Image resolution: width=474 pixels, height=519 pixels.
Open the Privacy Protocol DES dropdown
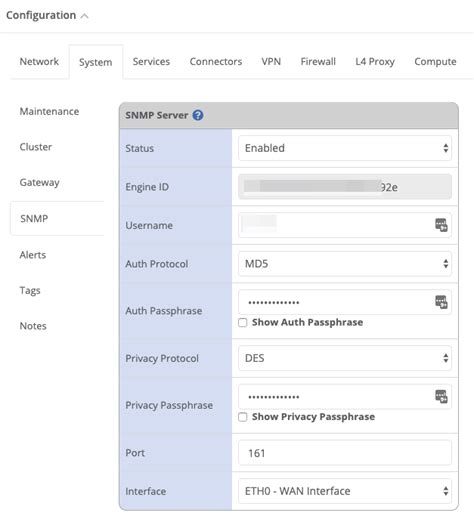pyautogui.click(x=345, y=358)
